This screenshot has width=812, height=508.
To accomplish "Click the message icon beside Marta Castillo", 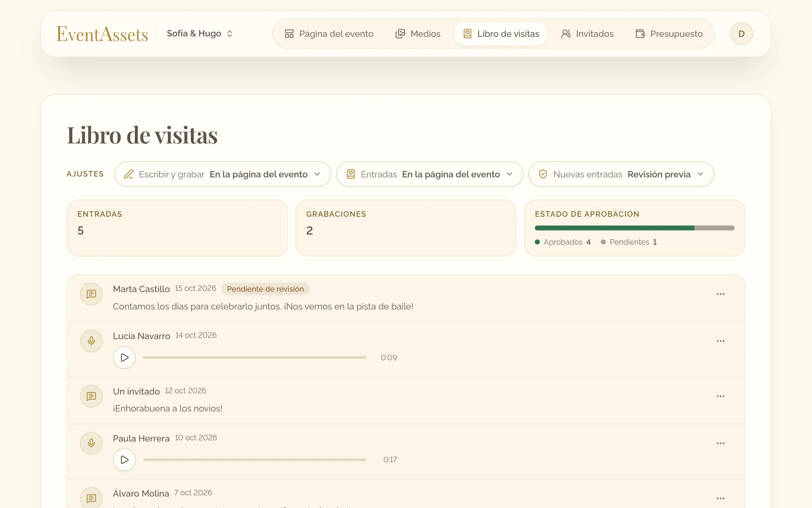I will point(91,294).
